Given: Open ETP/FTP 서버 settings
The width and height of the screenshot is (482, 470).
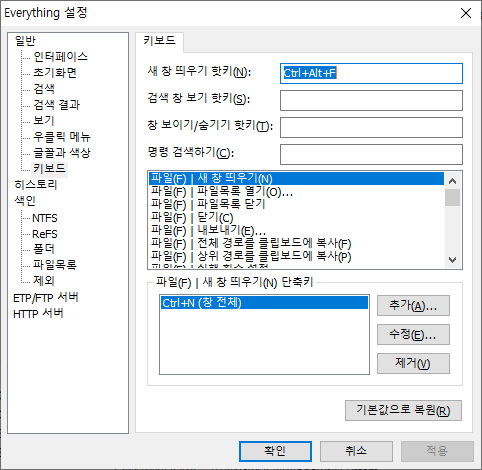Looking at the screenshot, I should tap(46, 297).
